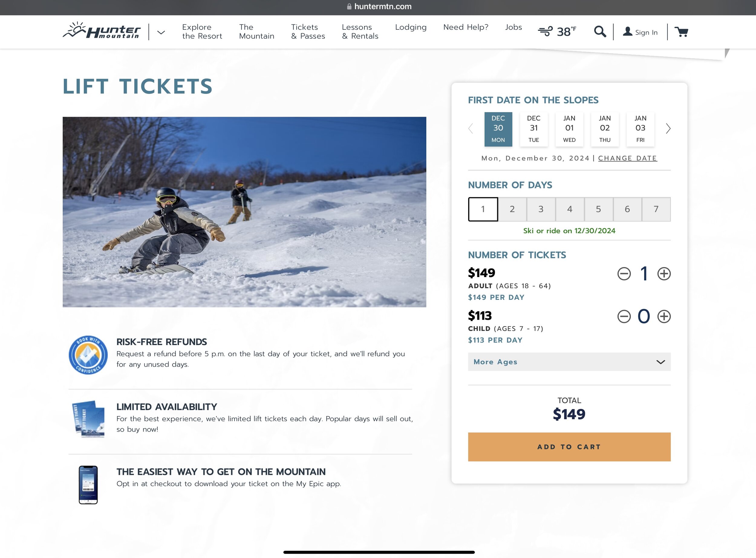Image resolution: width=756 pixels, height=558 pixels.
Task: Decrease adult ticket count with minus
Action: [x=624, y=274]
